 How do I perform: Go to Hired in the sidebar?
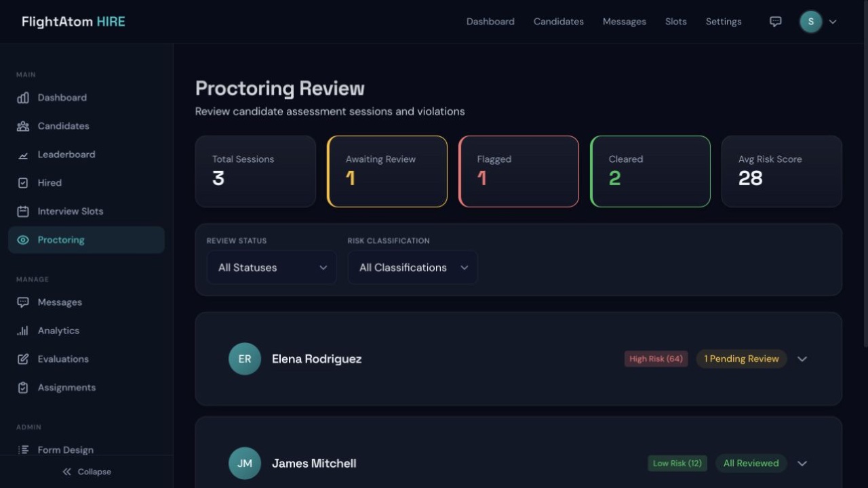(x=87, y=183)
